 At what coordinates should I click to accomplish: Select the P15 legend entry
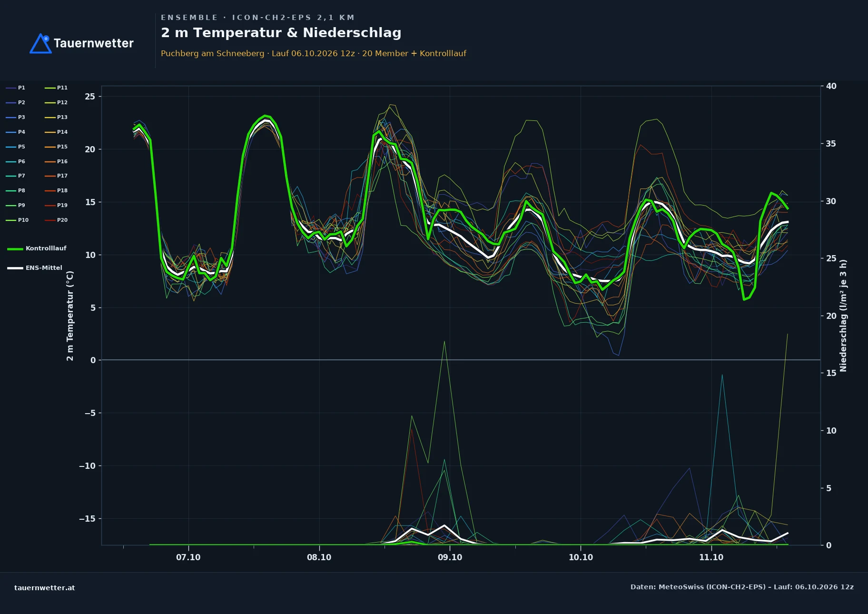(56, 147)
